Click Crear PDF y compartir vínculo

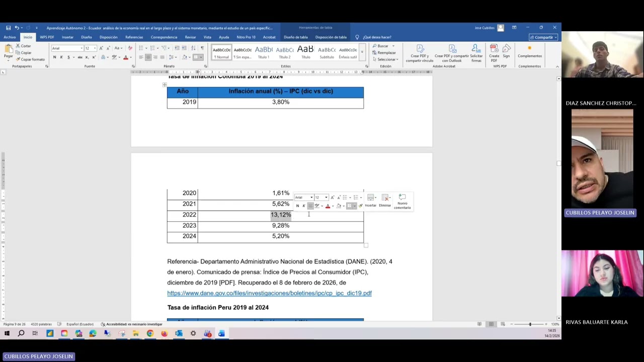(420, 53)
